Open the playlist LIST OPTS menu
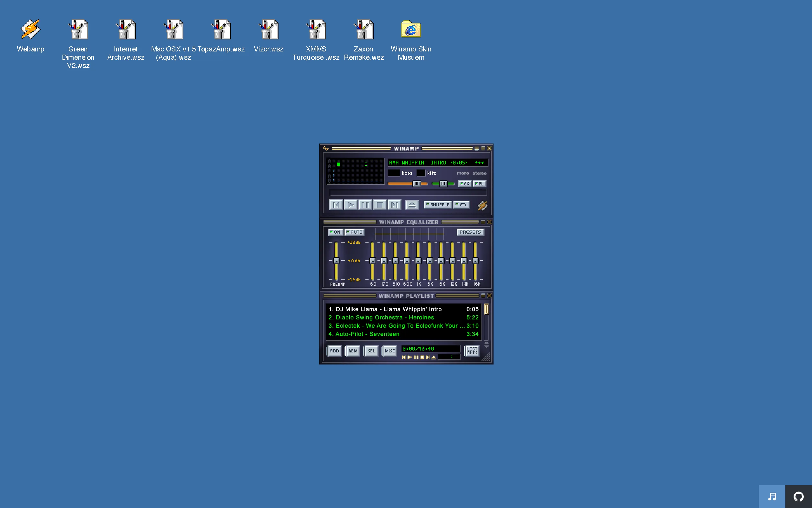812x508 pixels. (x=472, y=351)
